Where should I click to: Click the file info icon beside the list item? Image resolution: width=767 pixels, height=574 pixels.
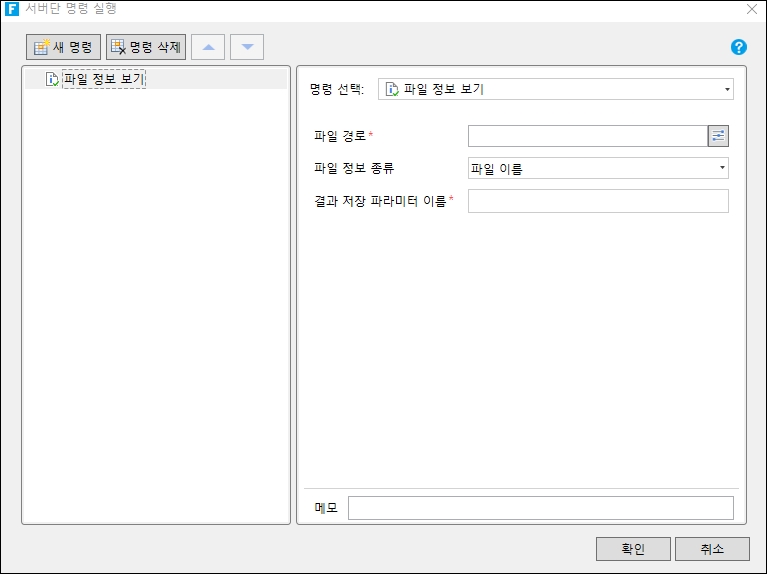pyautogui.click(x=52, y=79)
